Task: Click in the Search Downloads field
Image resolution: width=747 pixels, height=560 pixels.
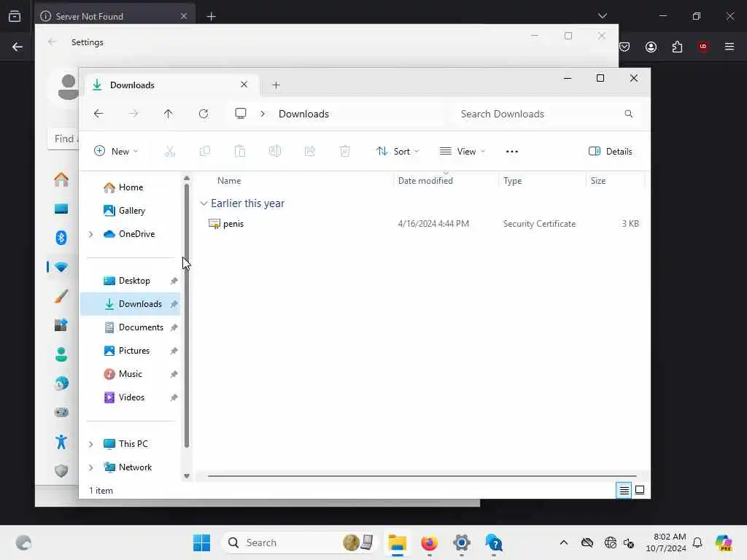Action: (x=547, y=114)
